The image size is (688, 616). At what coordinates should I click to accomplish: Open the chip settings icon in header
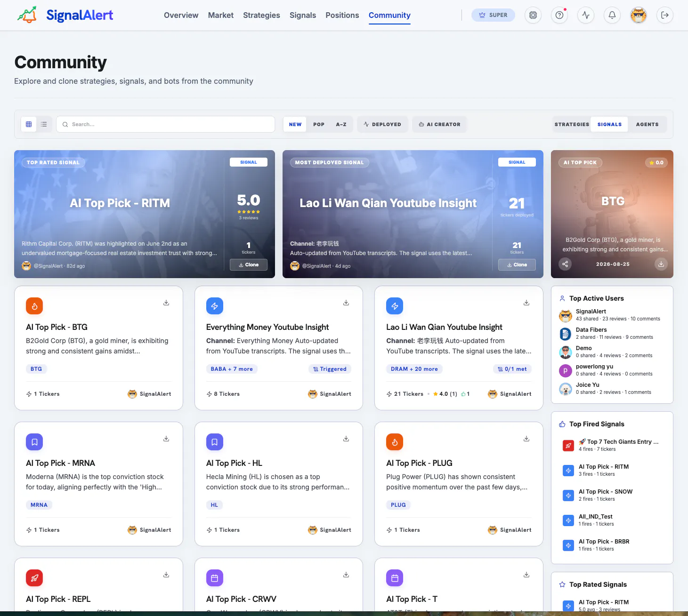533,15
